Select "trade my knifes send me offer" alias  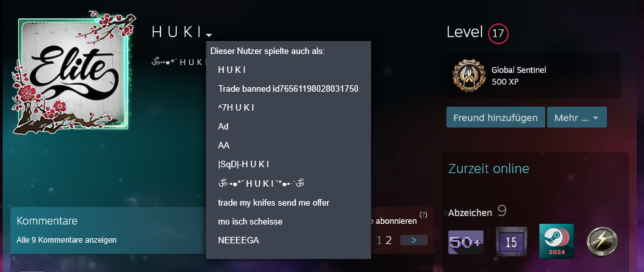tap(274, 202)
